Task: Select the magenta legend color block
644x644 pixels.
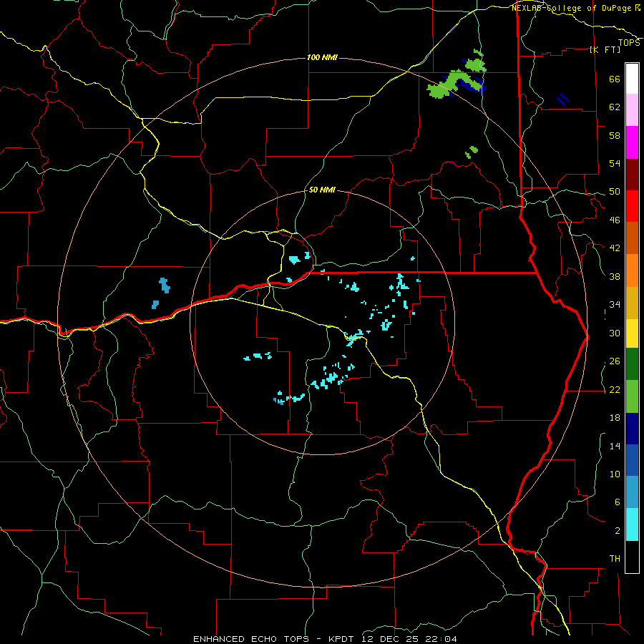Action: point(632,142)
